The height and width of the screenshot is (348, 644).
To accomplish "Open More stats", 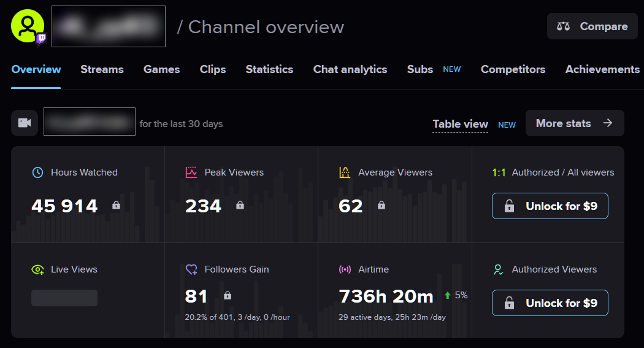I will 575,123.
